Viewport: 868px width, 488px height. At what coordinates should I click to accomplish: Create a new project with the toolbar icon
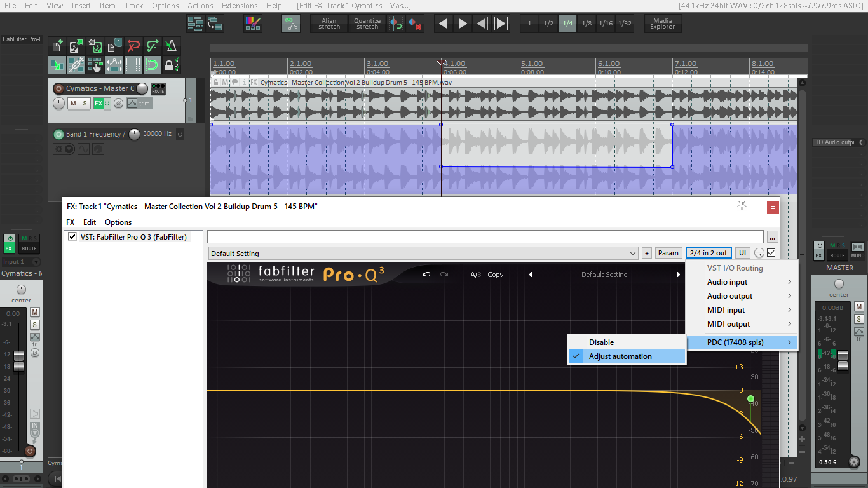click(x=57, y=46)
